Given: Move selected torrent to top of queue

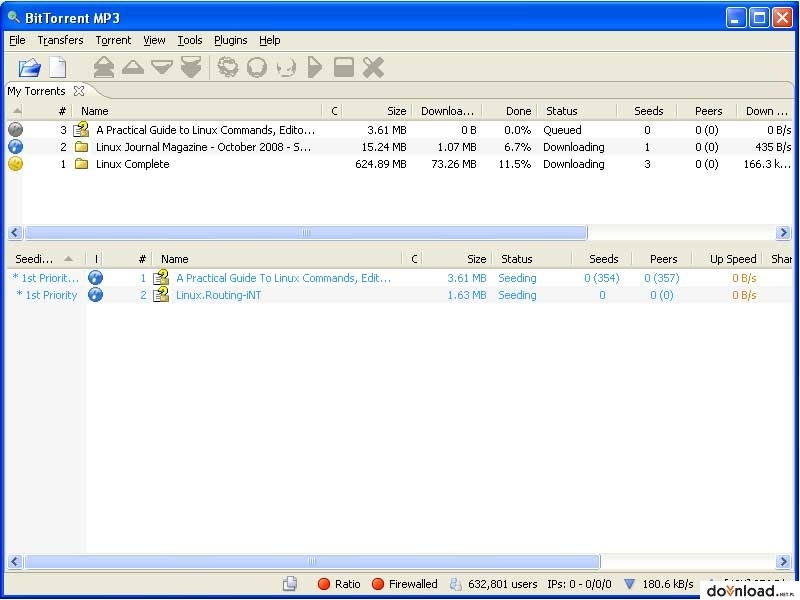Looking at the screenshot, I should click(x=104, y=67).
